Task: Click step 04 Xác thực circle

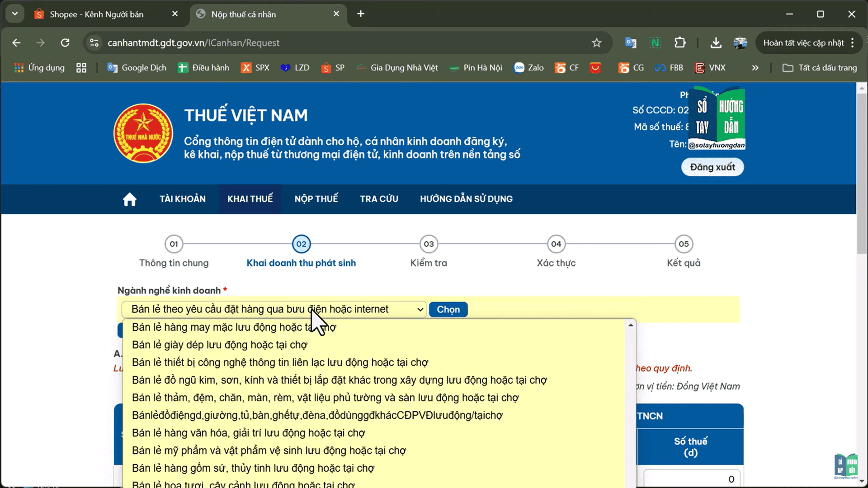Action: 556,244
